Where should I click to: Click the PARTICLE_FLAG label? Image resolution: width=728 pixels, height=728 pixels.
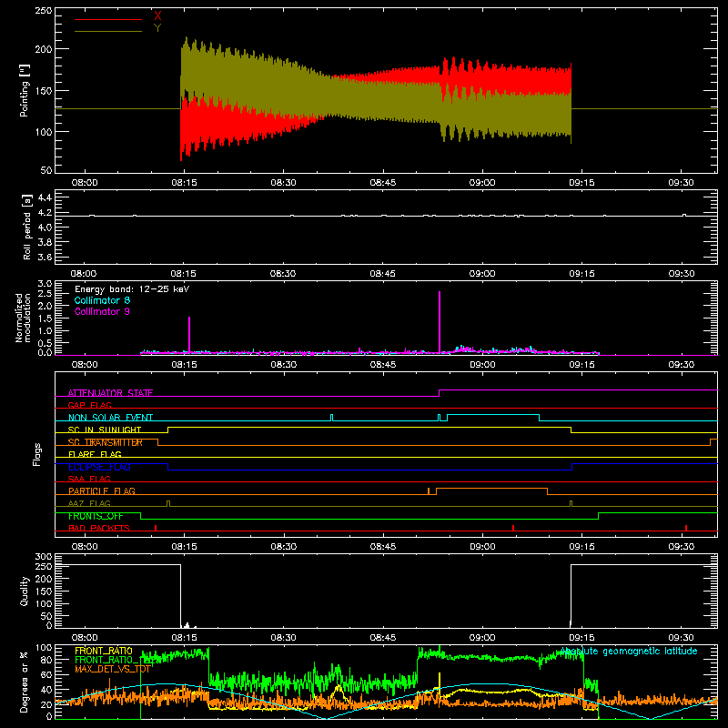(102, 490)
